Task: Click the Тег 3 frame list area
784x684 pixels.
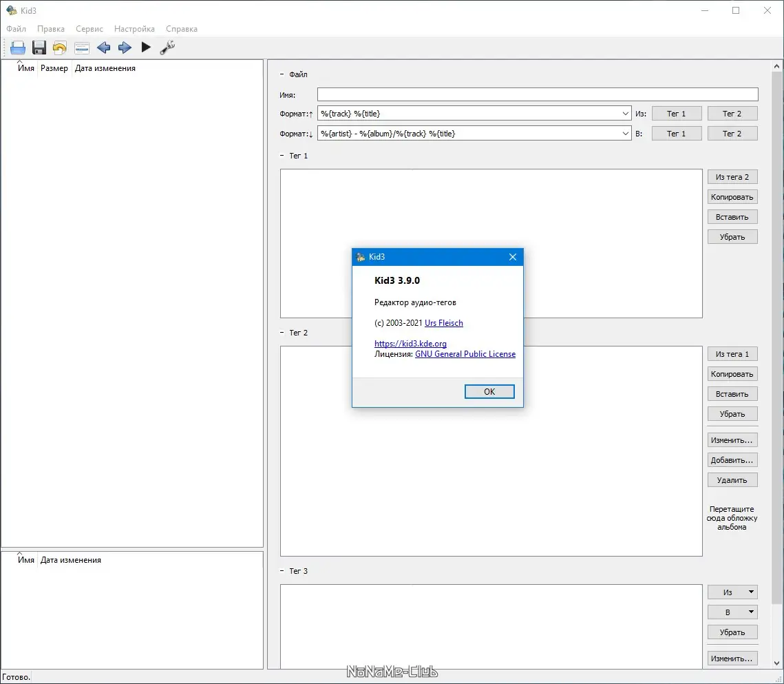Action: tap(491, 626)
